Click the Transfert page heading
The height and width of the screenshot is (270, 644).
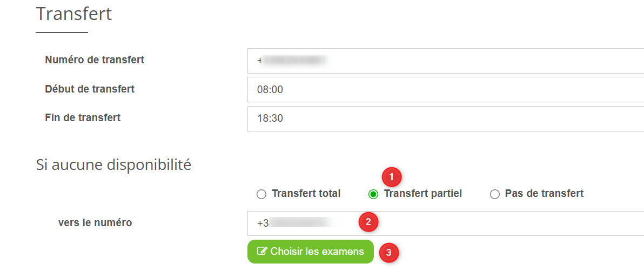(x=74, y=14)
